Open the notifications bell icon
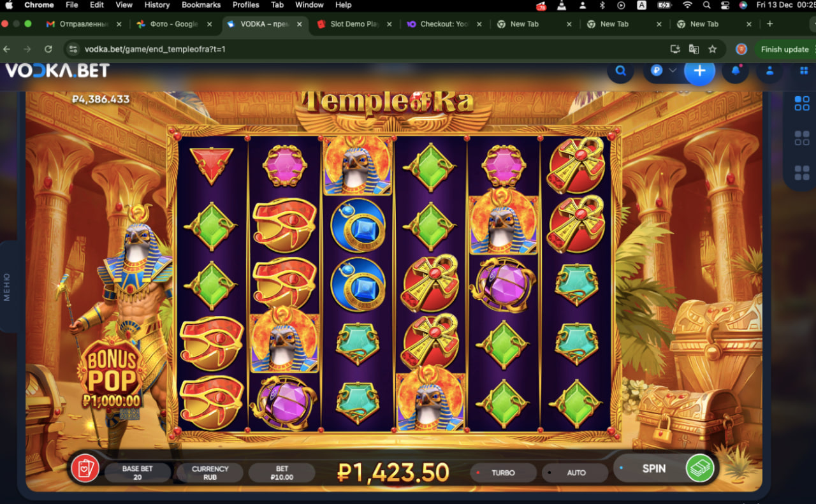This screenshot has height=504, width=816. [736, 71]
